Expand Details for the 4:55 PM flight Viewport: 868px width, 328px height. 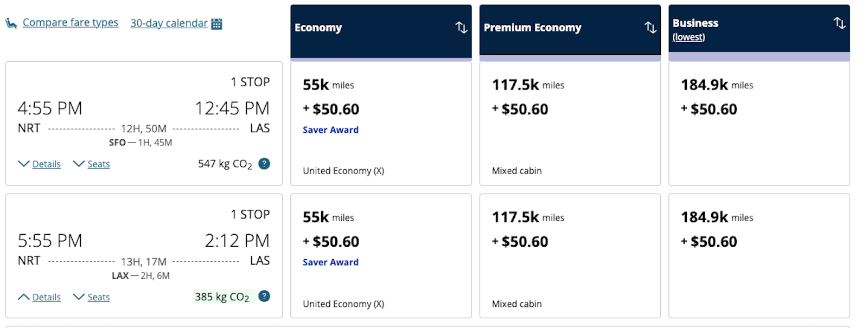point(40,164)
